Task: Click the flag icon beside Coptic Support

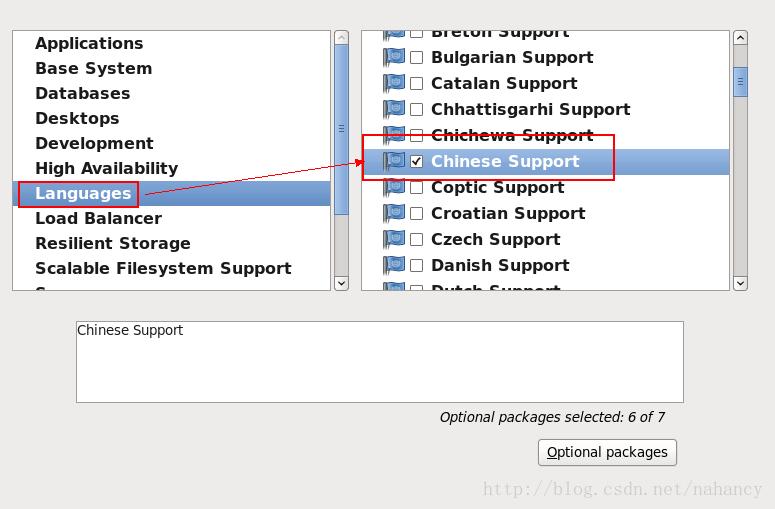Action: 394,188
